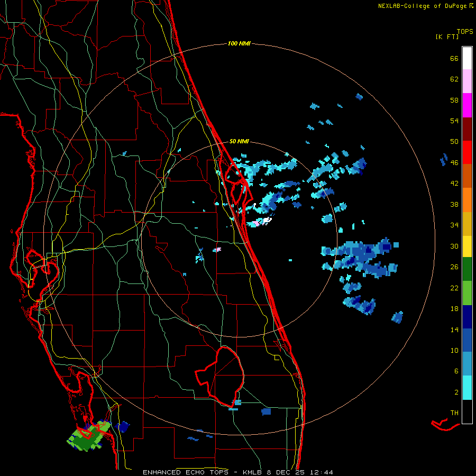The image size is (476, 476).
Task: Click the 14 value on the legend scale
Action: click(454, 329)
